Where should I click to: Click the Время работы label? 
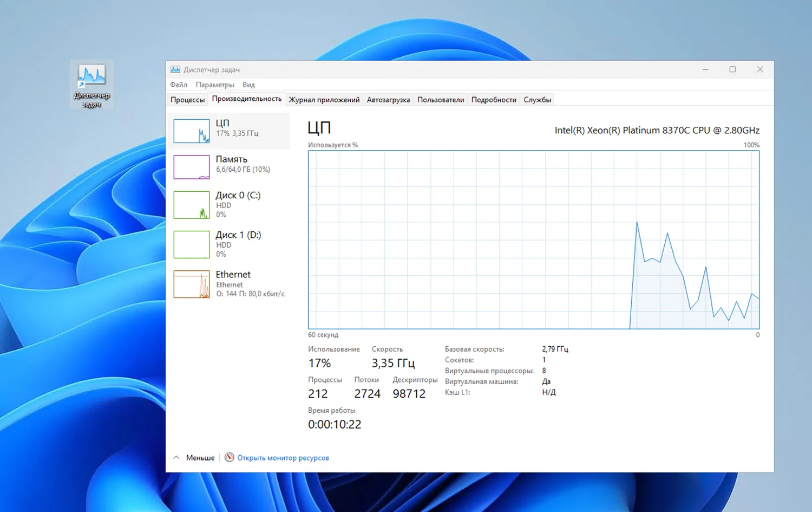(x=332, y=410)
